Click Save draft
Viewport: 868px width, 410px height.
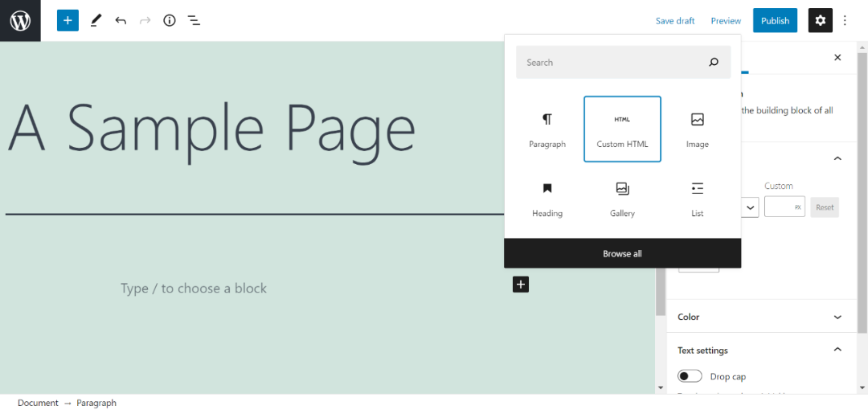(x=675, y=21)
